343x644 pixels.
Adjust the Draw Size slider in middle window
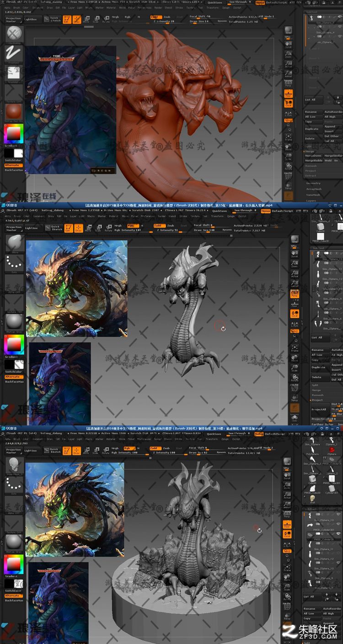(208, 230)
